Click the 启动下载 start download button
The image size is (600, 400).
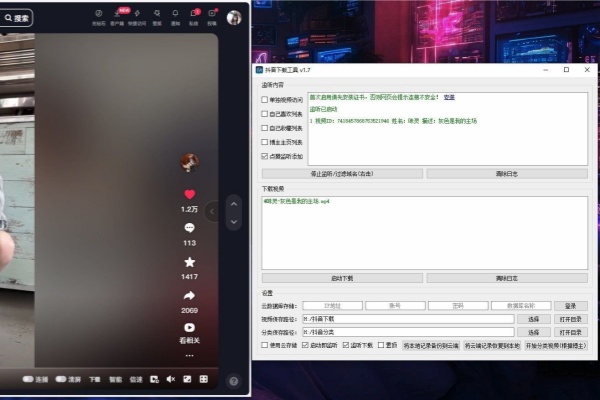point(341,277)
